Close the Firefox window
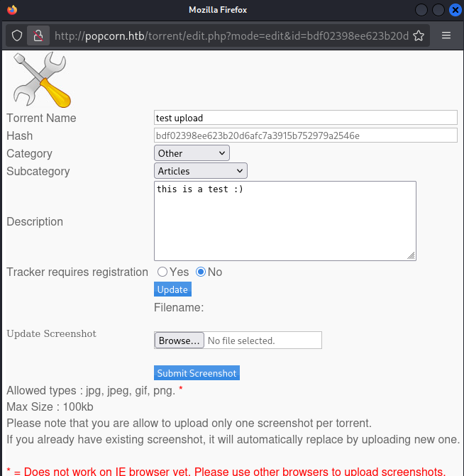The height and width of the screenshot is (476, 464). (x=454, y=10)
